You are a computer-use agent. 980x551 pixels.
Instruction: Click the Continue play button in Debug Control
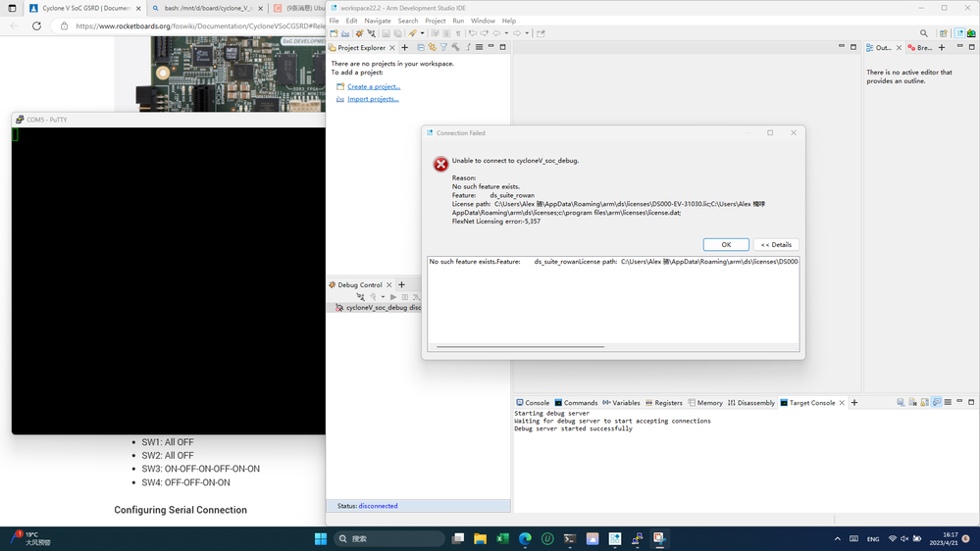coord(393,297)
